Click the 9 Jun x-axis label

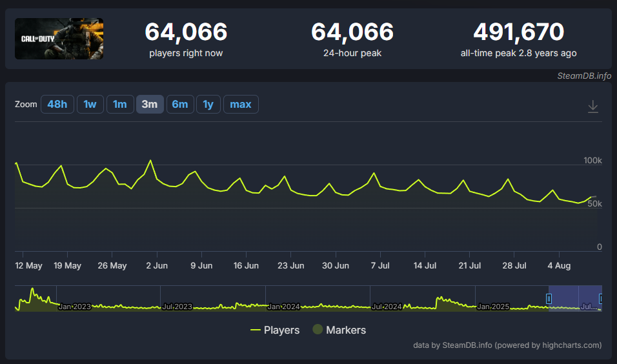(201, 266)
